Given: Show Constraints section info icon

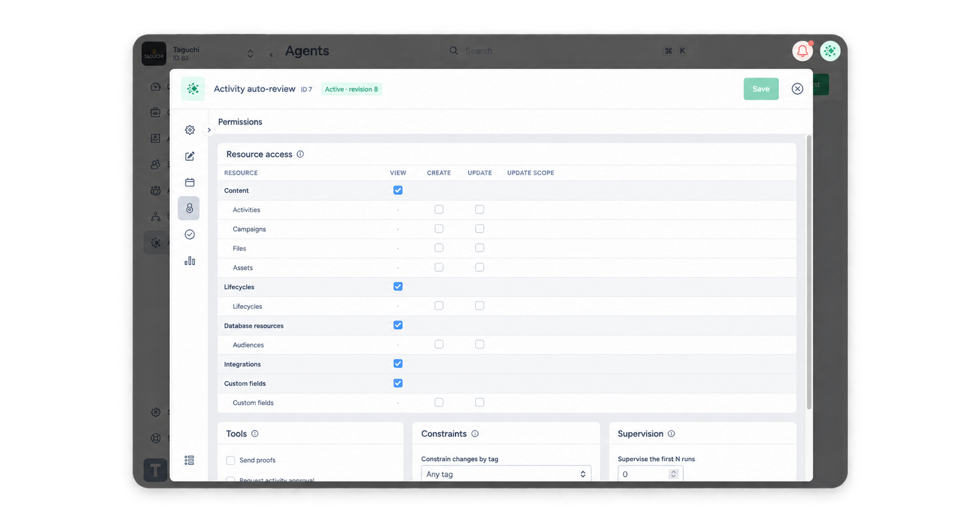Looking at the screenshot, I should click(475, 434).
